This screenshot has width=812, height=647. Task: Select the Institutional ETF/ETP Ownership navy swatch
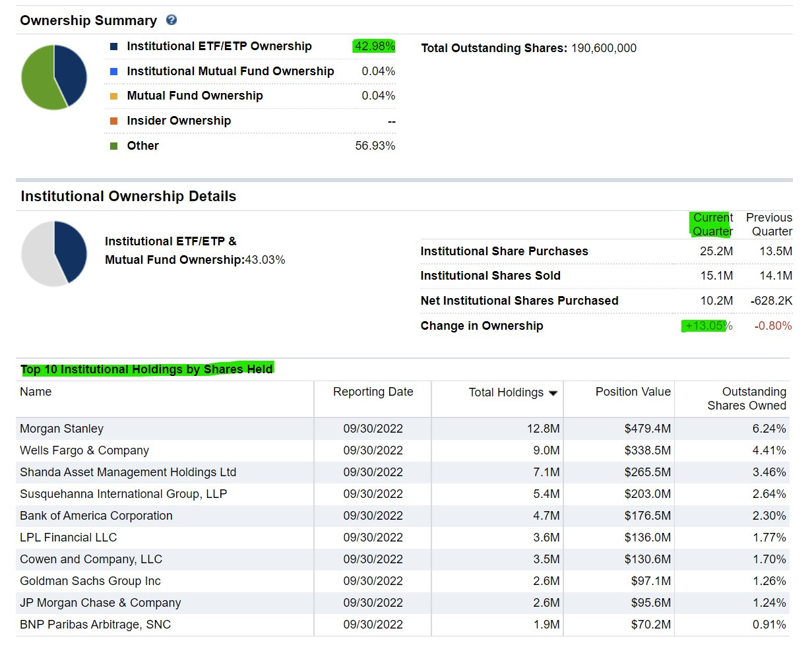coord(113,46)
